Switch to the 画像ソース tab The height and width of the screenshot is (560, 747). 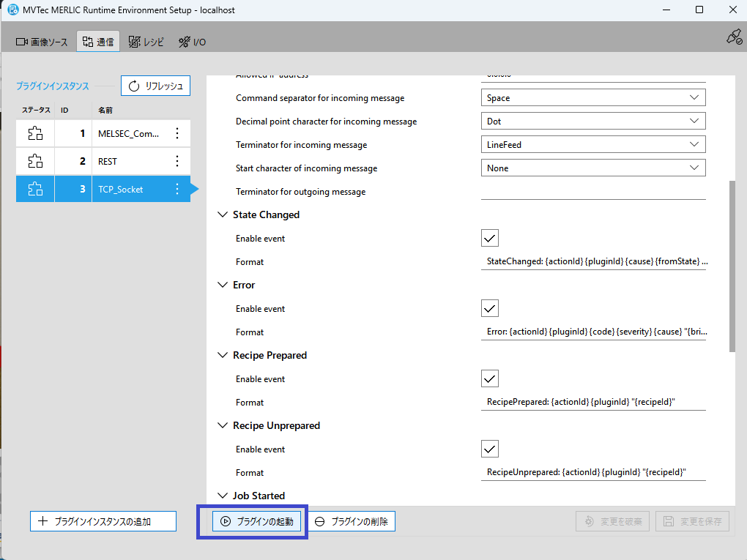coord(42,42)
